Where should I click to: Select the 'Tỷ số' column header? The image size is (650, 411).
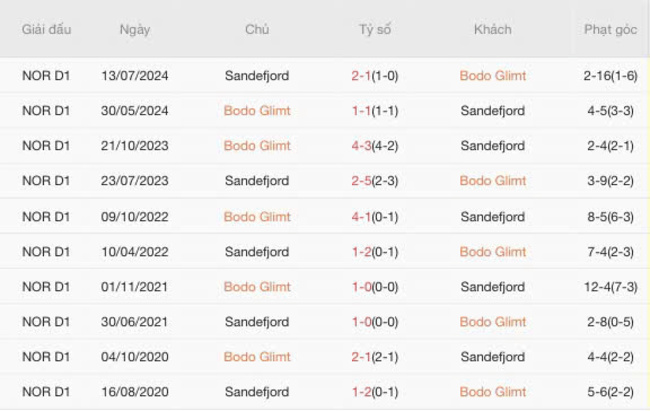(x=375, y=30)
